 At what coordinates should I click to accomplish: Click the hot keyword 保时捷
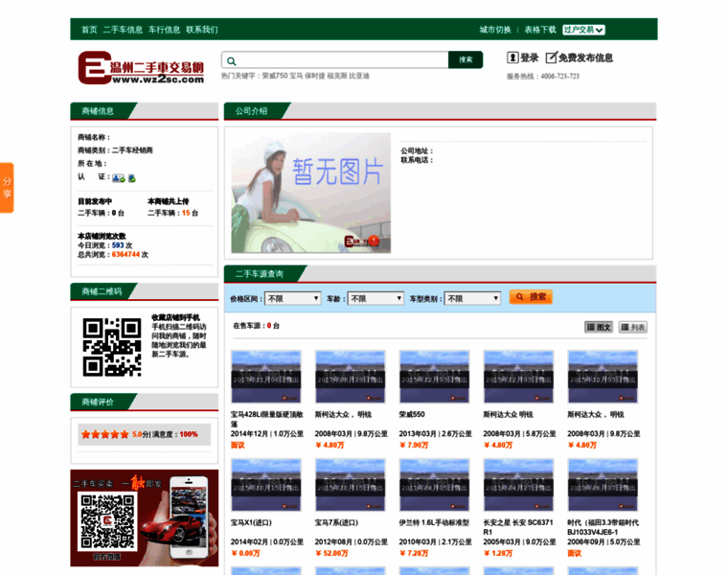pyautogui.click(x=315, y=76)
